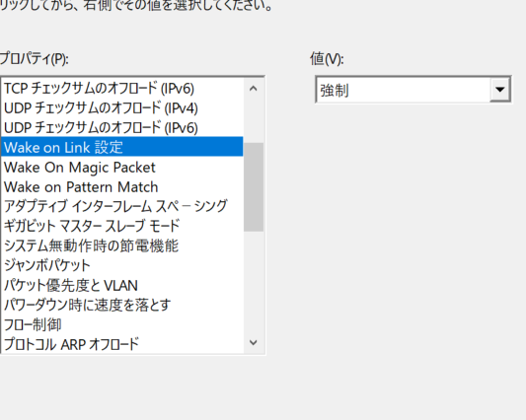Select パワーダウン時に速度を落とす
526x420 pixels.
pos(122,305)
